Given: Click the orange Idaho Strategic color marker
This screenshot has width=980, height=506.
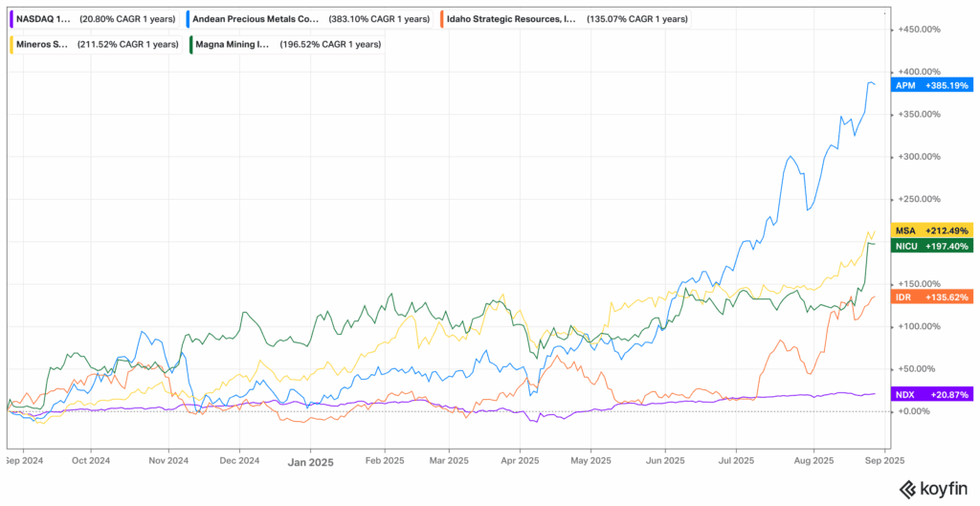Looking at the screenshot, I should [443, 19].
